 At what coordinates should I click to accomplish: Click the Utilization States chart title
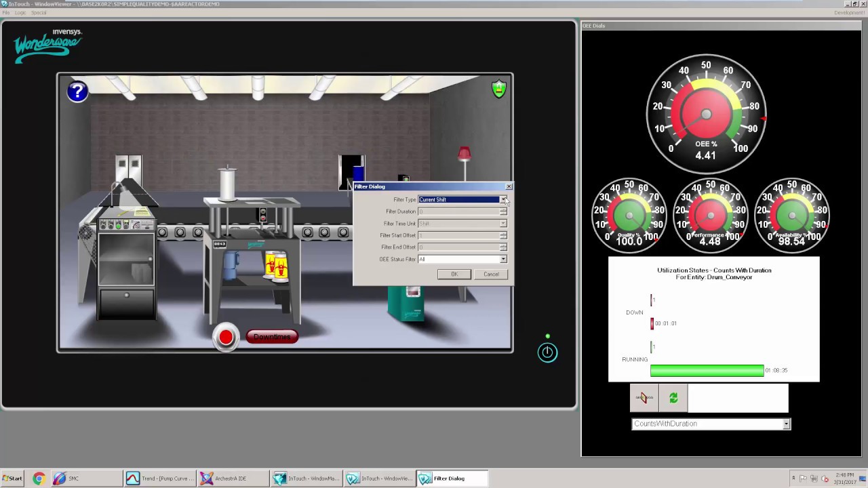click(714, 273)
